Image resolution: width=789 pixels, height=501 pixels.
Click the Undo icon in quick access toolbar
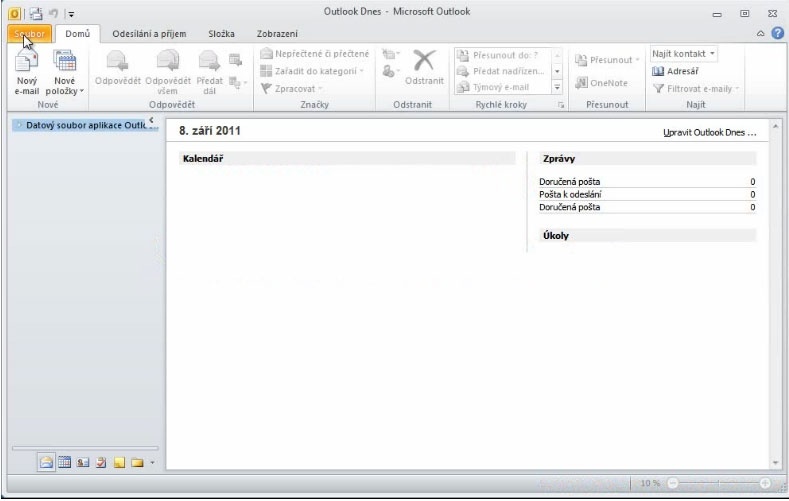coord(53,14)
